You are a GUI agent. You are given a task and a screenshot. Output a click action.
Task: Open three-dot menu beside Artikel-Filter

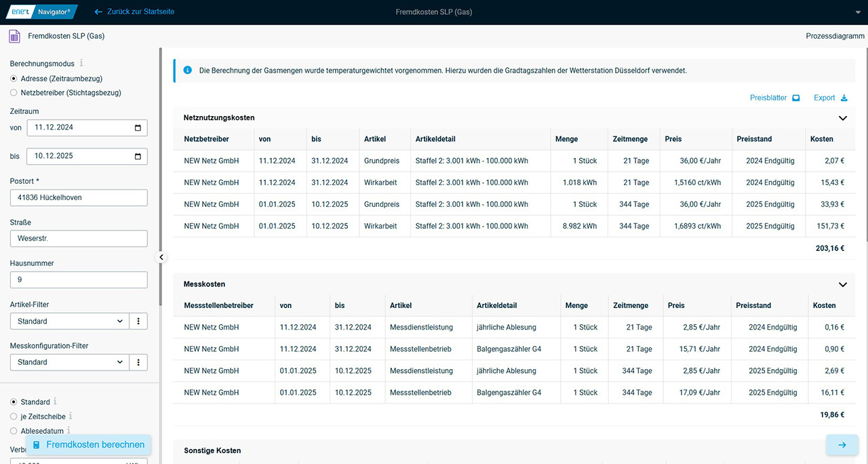(x=138, y=322)
